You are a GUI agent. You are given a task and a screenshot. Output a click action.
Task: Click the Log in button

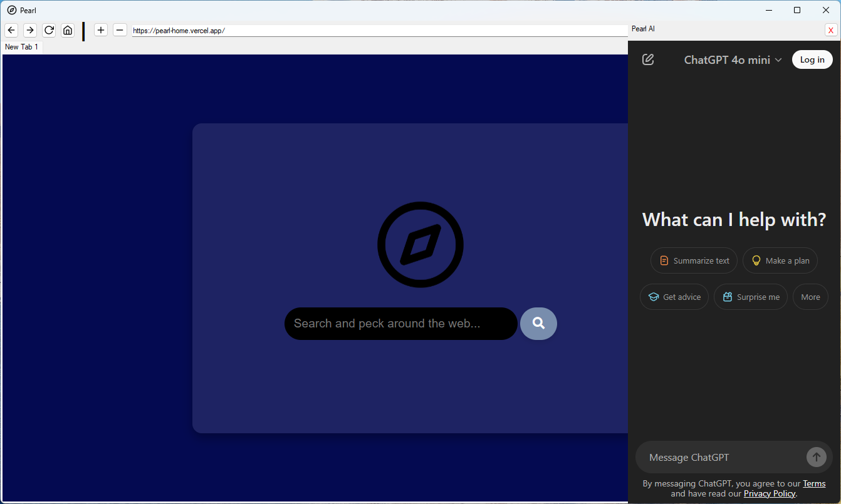click(812, 59)
